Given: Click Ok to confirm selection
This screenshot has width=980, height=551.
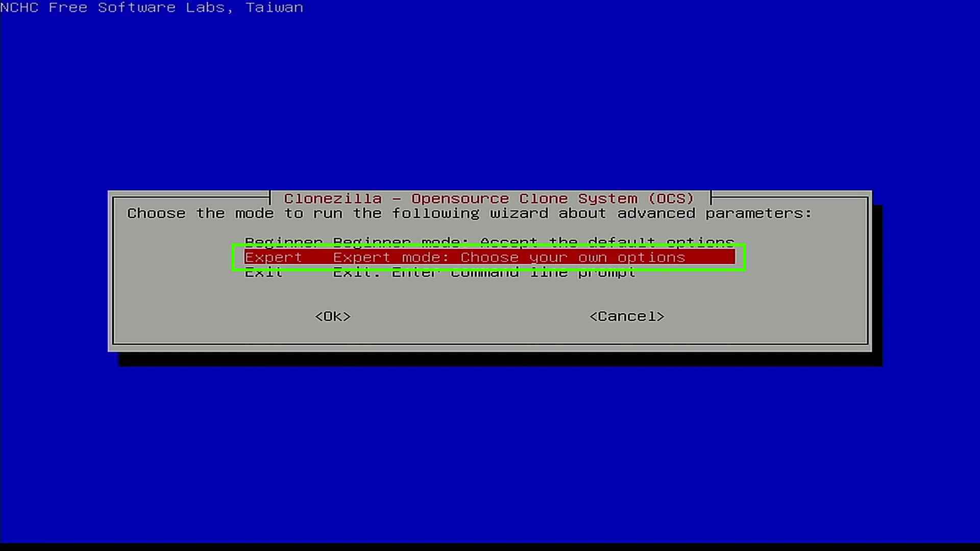Looking at the screenshot, I should 332,316.
